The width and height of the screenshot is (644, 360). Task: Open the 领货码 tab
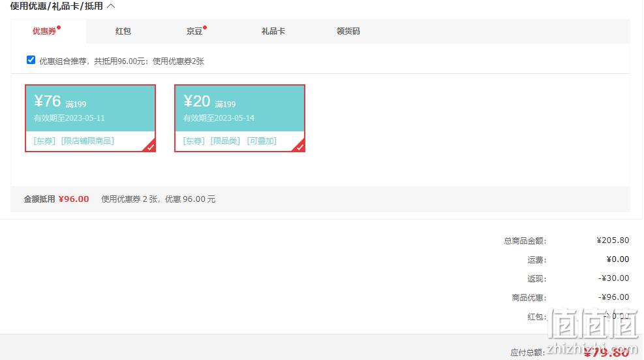click(348, 31)
